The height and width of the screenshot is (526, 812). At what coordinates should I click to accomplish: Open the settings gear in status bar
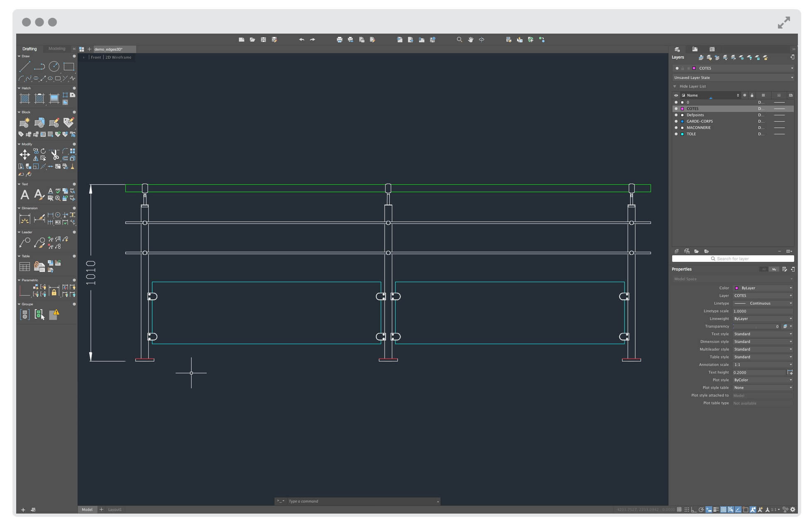click(x=793, y=509)
